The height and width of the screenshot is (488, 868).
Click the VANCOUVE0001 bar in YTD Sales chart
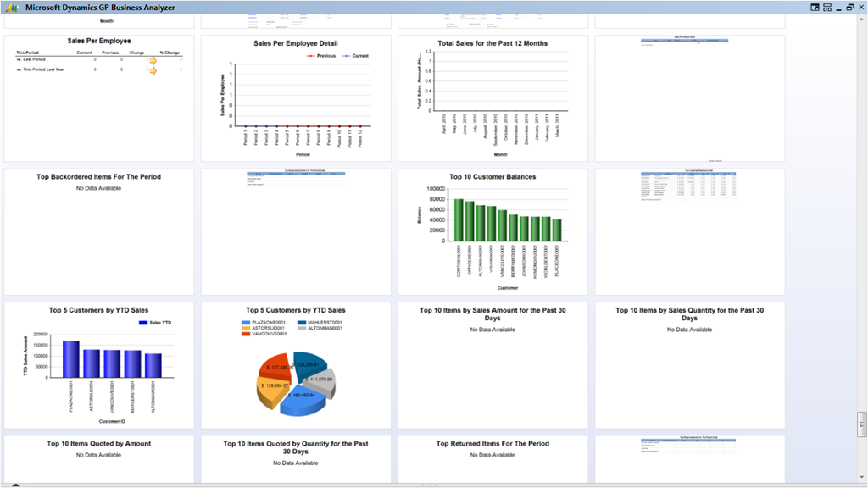112,364
